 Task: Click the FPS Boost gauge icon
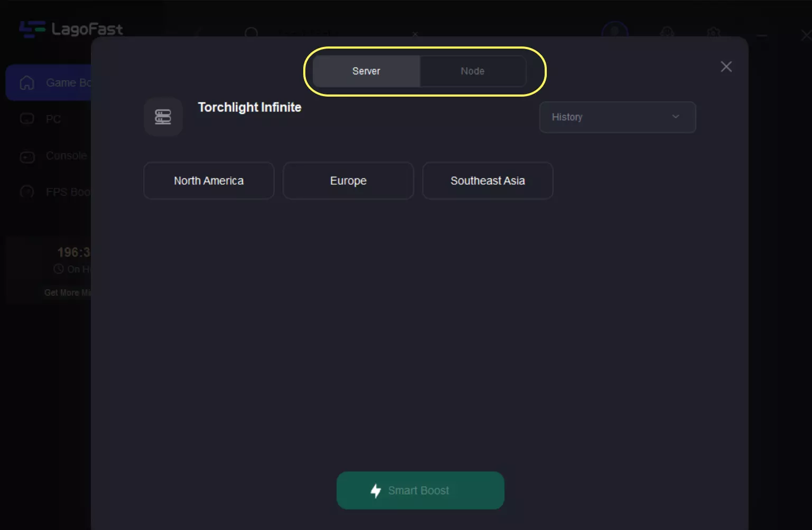(27, 192)
